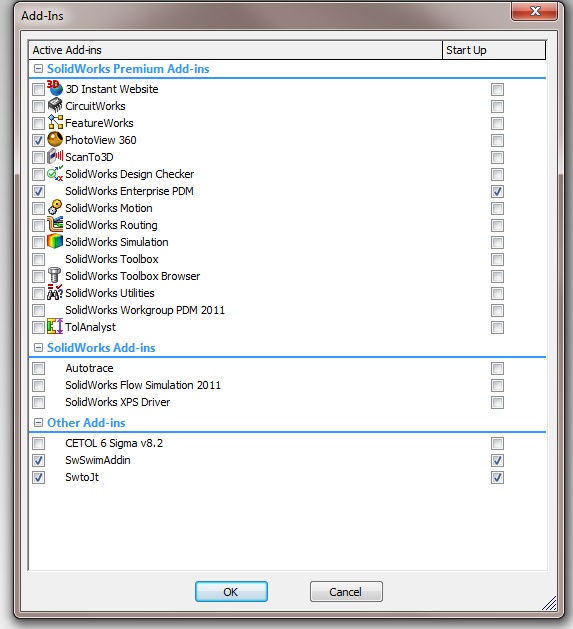Screen dimensions: 573x629
Task: Click the SolidWorks Design Checker label
Action: coord(130,174)
